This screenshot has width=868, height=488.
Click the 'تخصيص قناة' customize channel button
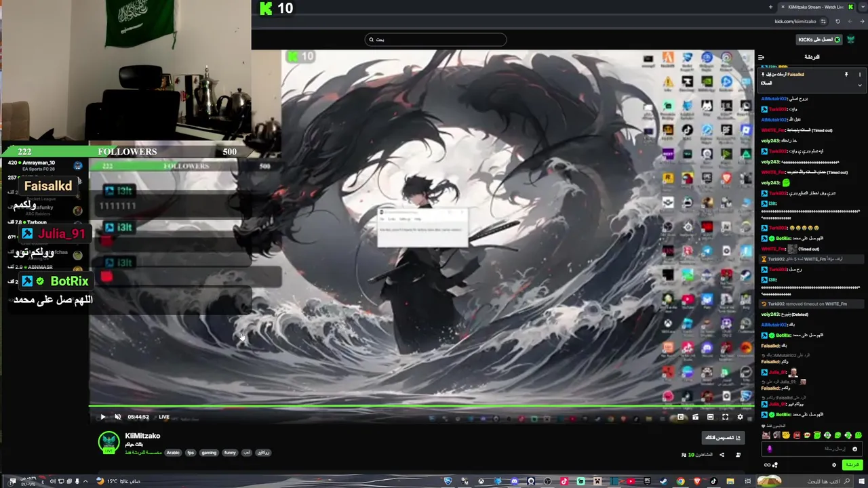(x=724, y=438)
